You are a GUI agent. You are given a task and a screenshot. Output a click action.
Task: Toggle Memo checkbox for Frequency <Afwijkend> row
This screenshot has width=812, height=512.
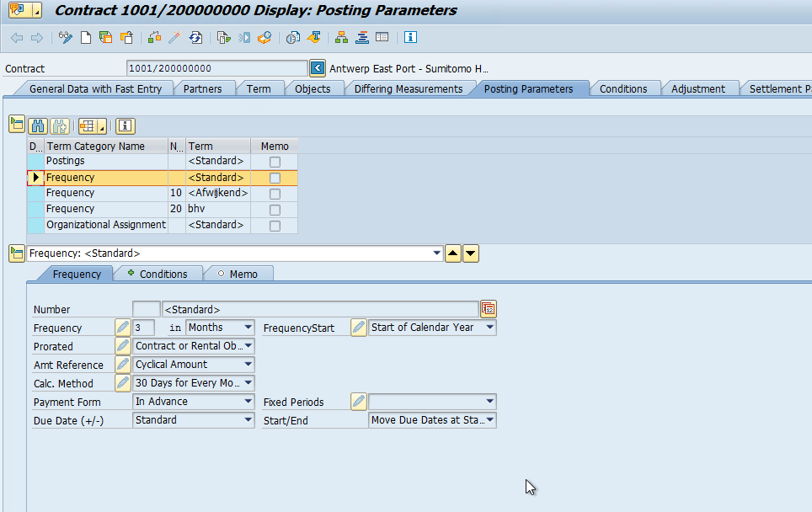(275, 195)
